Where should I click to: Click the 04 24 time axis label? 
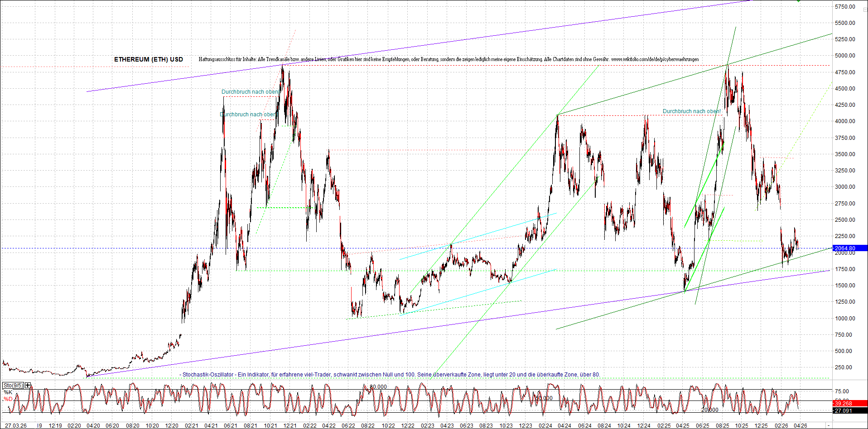point(564,426)
